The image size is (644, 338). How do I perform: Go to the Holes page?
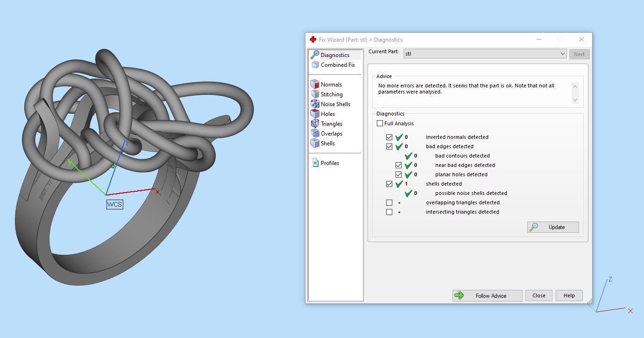(x=327, y=114)
